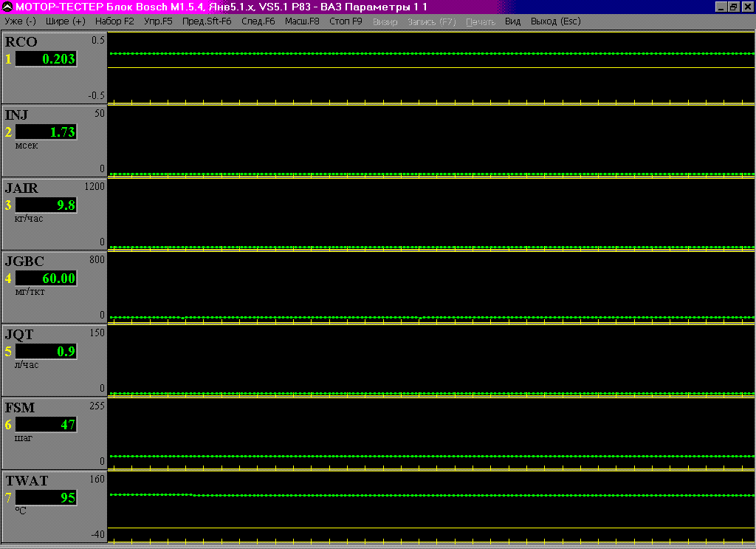
Task: Click the л/час unit under JQT
Action: pos(27,365)
